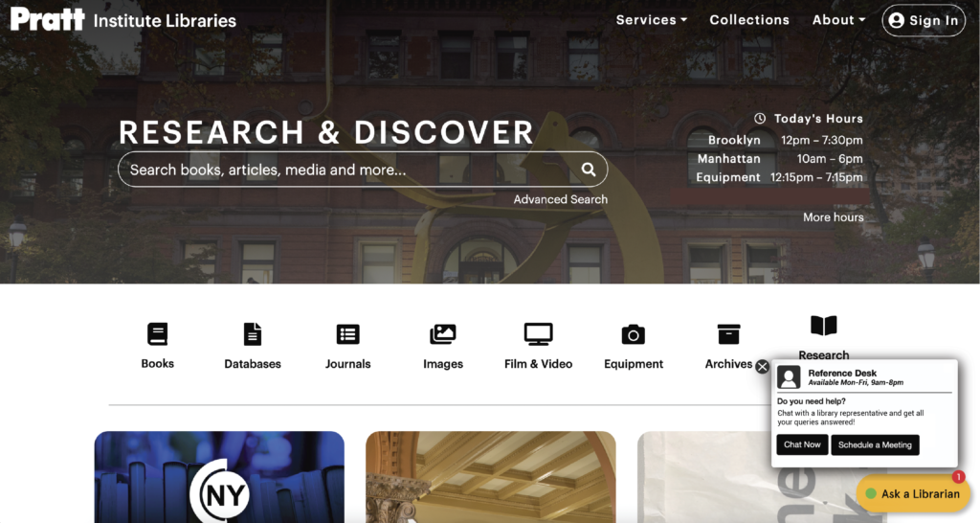Expand the About dropdown menu
The height and width of the screenshot is (523, 980).
point(838,20)
